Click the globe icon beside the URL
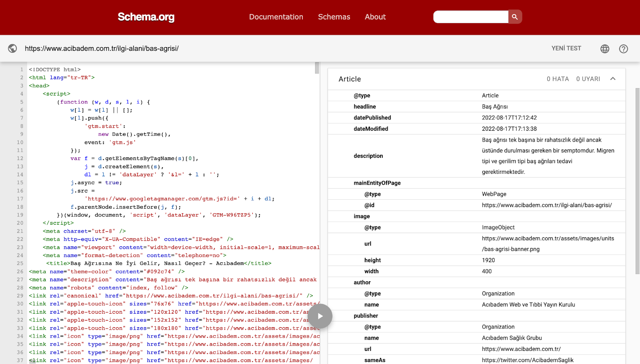This screenshot has width=640, height=364. tap(12, 48)
